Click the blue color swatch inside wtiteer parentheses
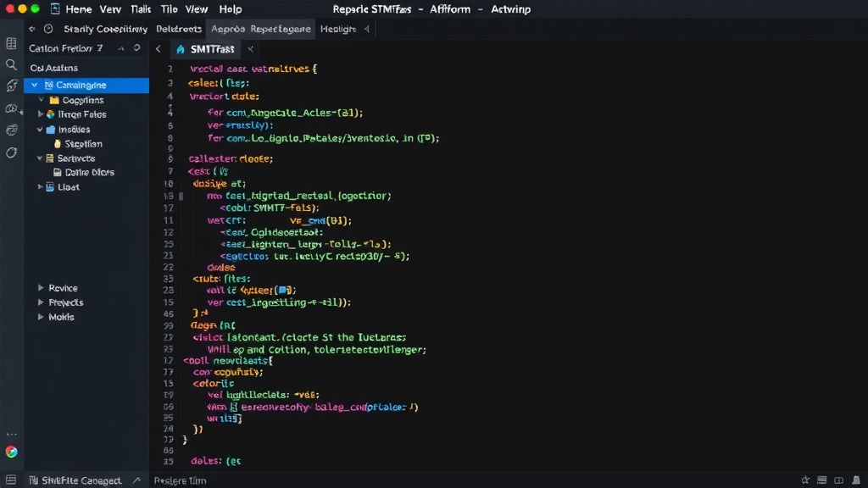This screenshot has height=488, width=868. (x=284, y=290)
